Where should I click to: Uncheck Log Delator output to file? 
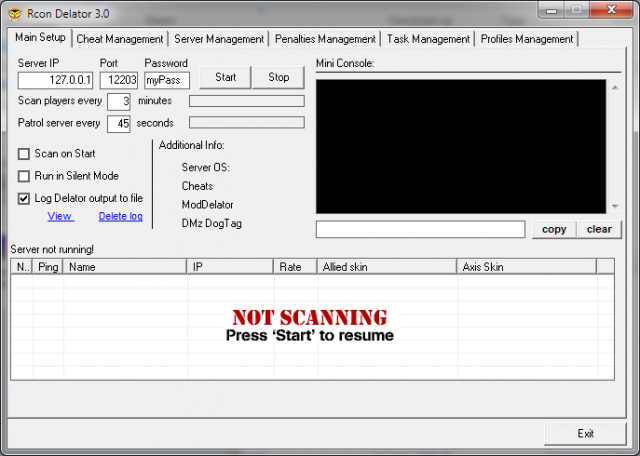coord(24,199)
